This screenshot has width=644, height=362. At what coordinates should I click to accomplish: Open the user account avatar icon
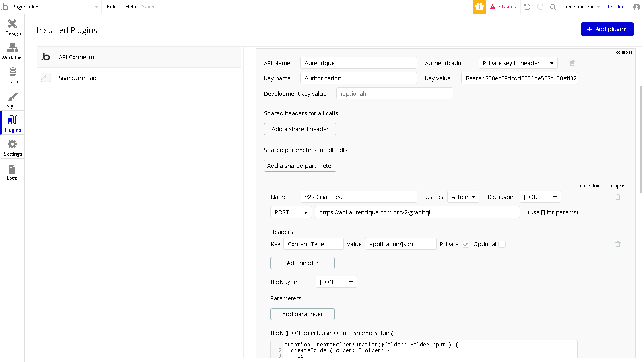click(636, 7)
